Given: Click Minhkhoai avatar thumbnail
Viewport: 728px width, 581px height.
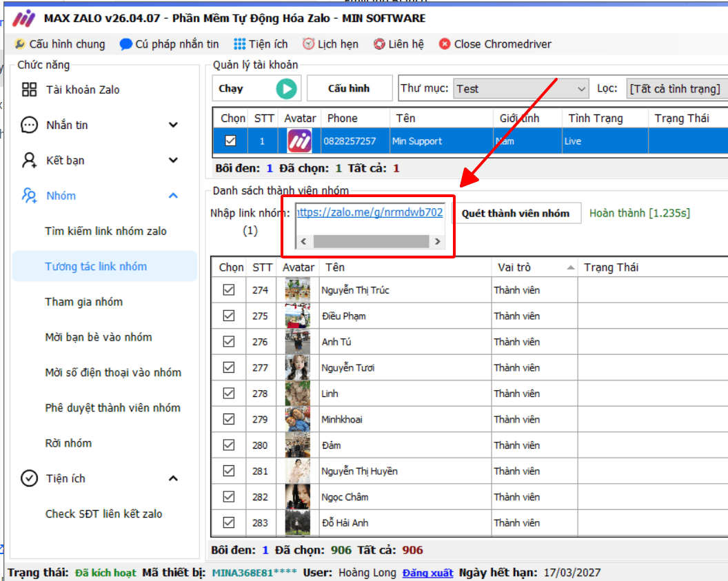Looking at the screenshot, I should [x=298, y=419].
